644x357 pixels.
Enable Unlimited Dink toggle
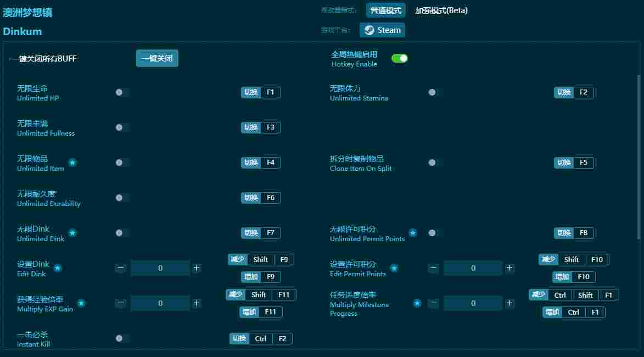point(121,233)
